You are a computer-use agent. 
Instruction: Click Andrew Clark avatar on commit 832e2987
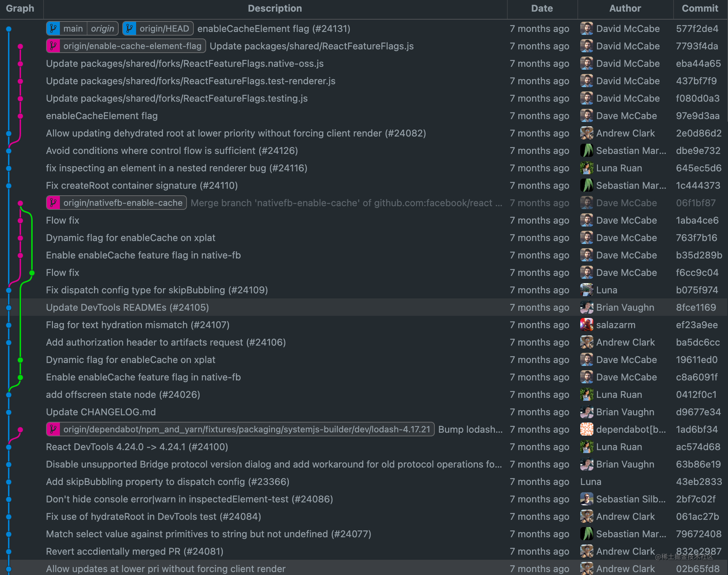coord(587,551)
